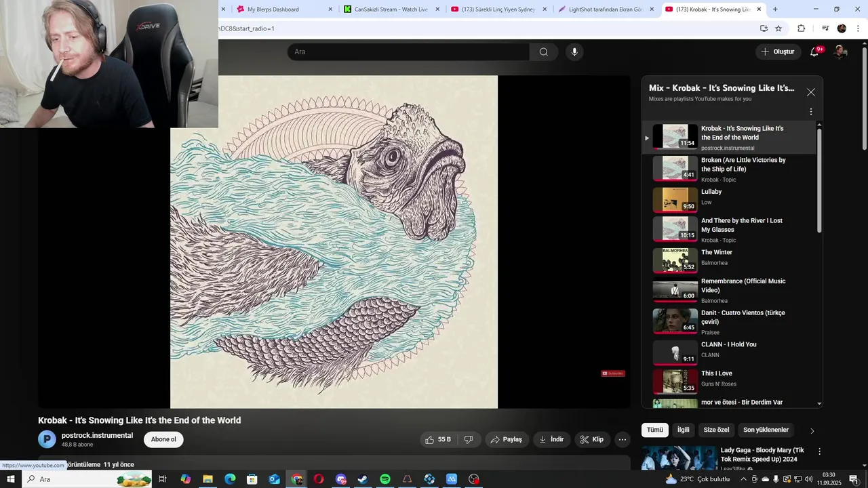This screenshot has width=868, height=488.
Task: Open Windows Task View button
Action: pos(163,479)
